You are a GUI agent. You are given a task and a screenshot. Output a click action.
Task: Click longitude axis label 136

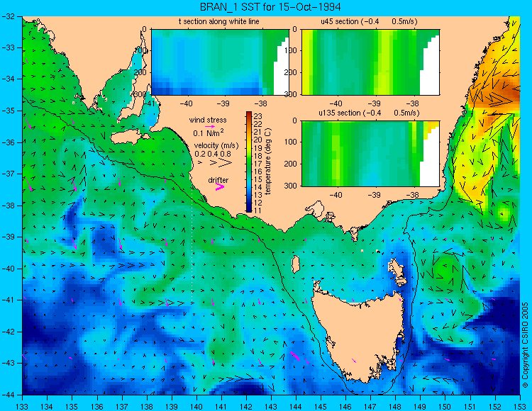point(97,406)
